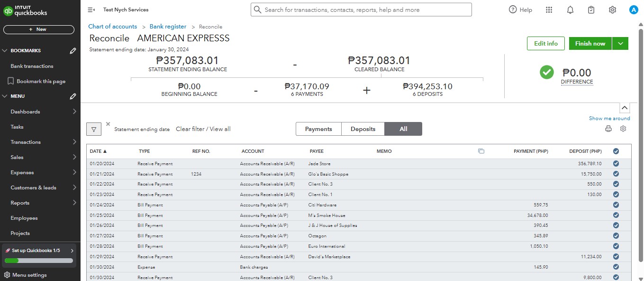Click the New button
The image size is (644, 281).
[x=39, y=29]
